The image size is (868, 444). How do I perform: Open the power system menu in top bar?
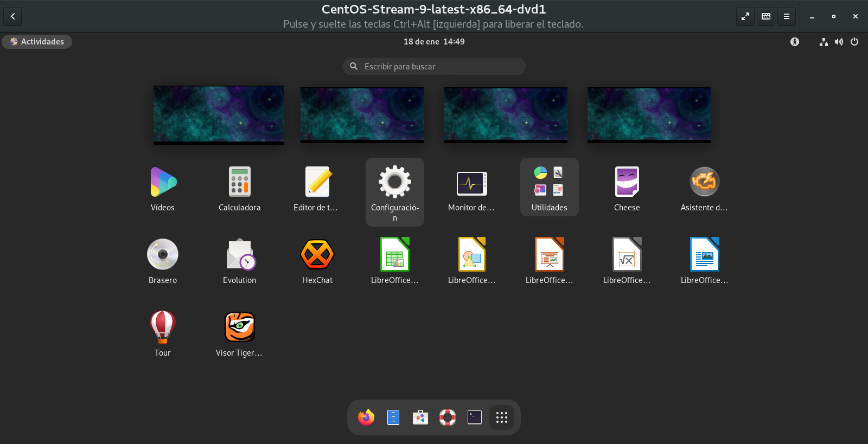point(854,42)
